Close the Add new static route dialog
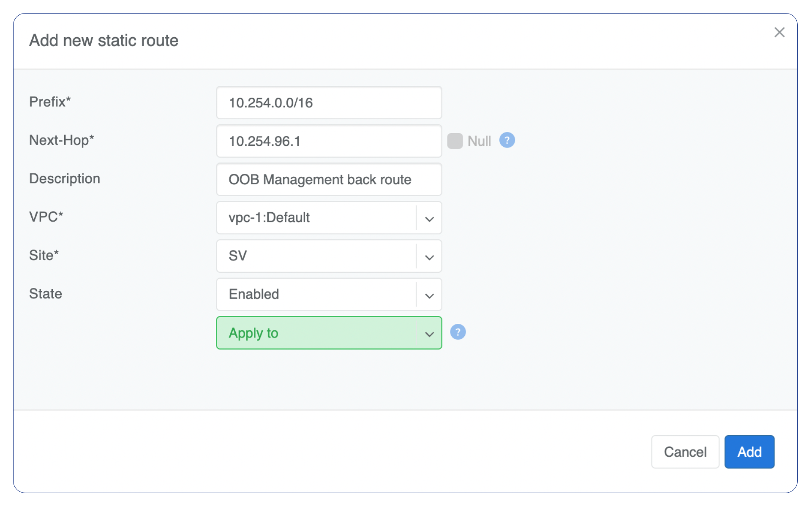The width and height of the screenshot is (812, 507). (779, 33)
